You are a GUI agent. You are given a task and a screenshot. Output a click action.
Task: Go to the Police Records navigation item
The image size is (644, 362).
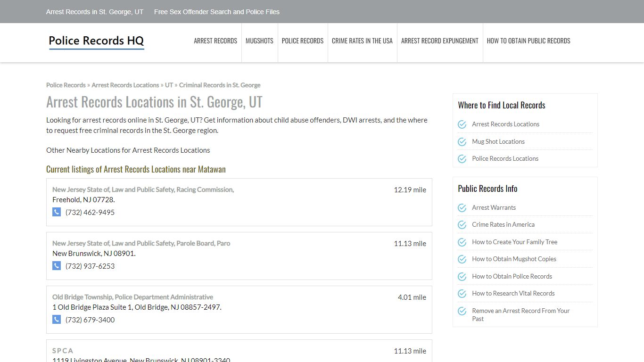pos(303,41)
